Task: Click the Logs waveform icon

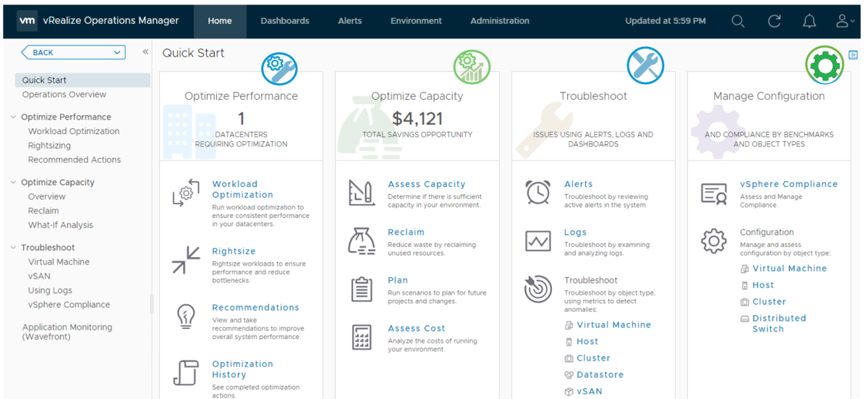Action: click(537, 241)
